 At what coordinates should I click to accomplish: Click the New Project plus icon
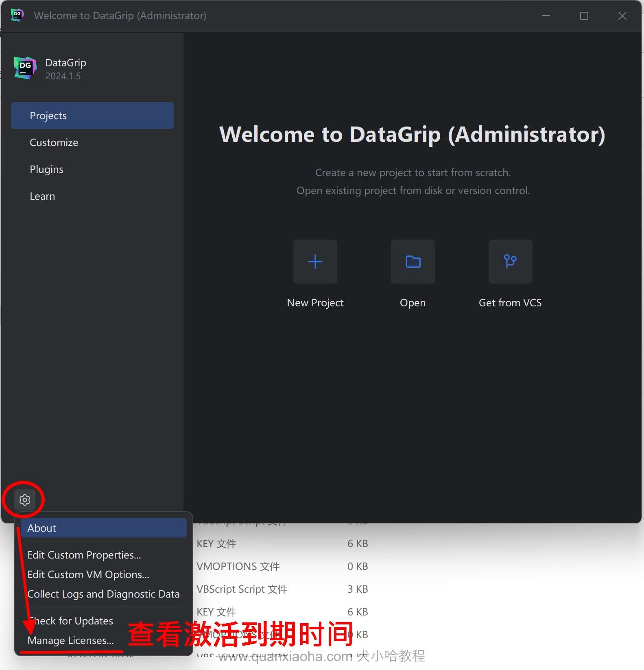click(x=315, y=262)
